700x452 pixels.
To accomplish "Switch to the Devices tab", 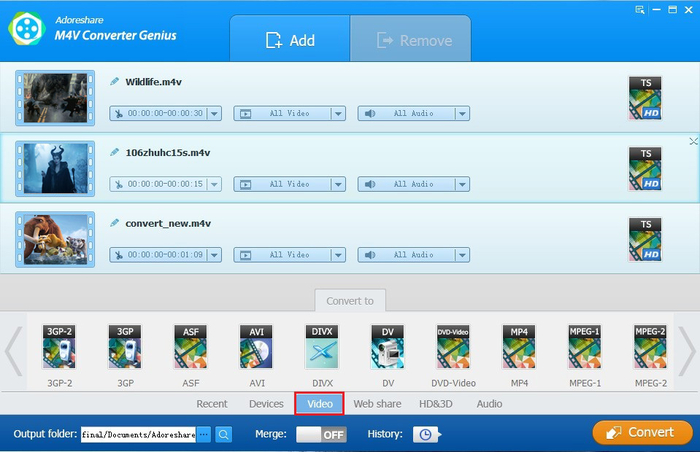I will click(266, 404).
